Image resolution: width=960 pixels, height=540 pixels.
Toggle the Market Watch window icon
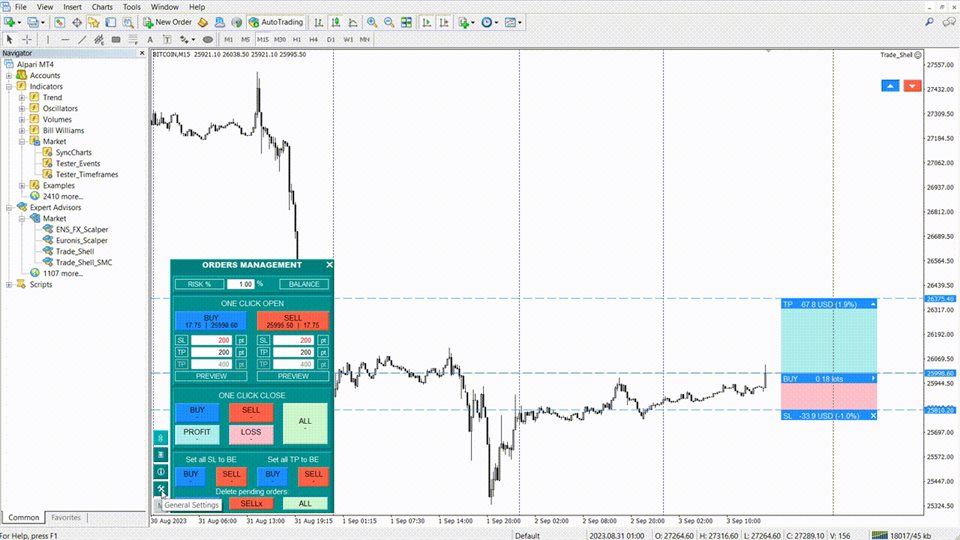point(59,22)
